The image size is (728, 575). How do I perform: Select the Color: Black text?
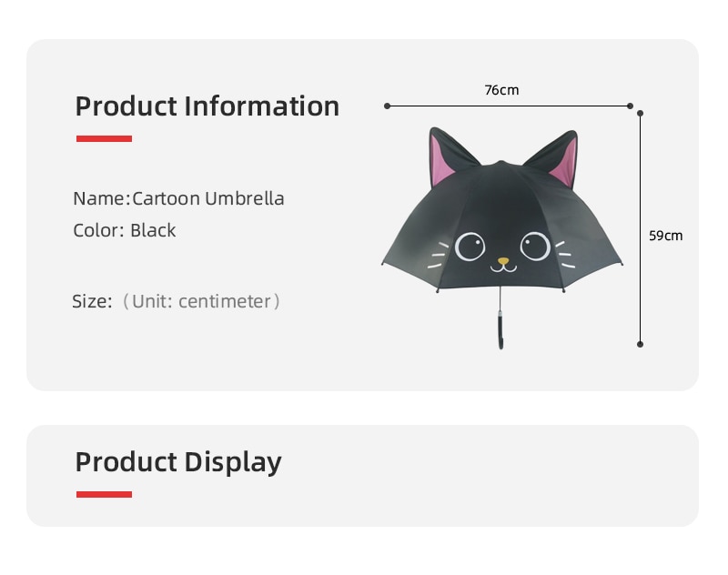tap(125, 230)
